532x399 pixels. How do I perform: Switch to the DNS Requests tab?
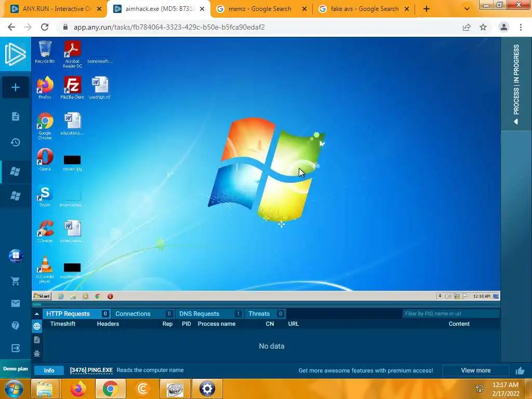209,314
